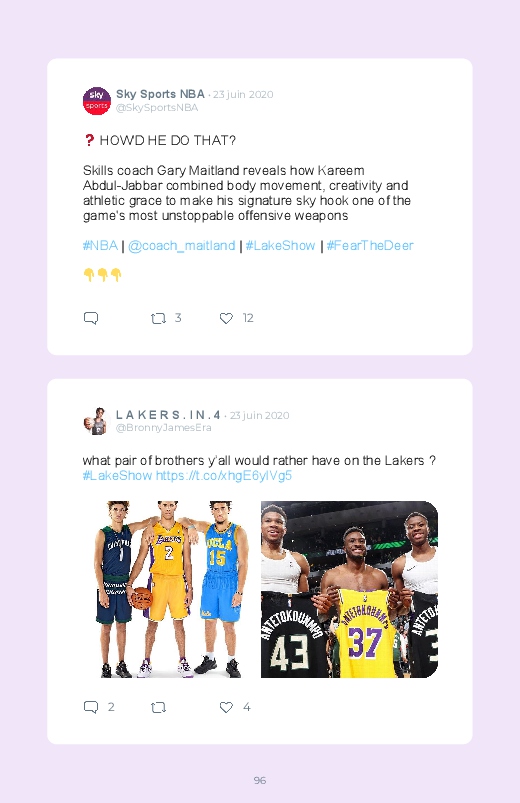The image size is (520, 803).
Task: Click the Sky Sports profile avatar
Action: pyautogui.click(x=97, y=101)
